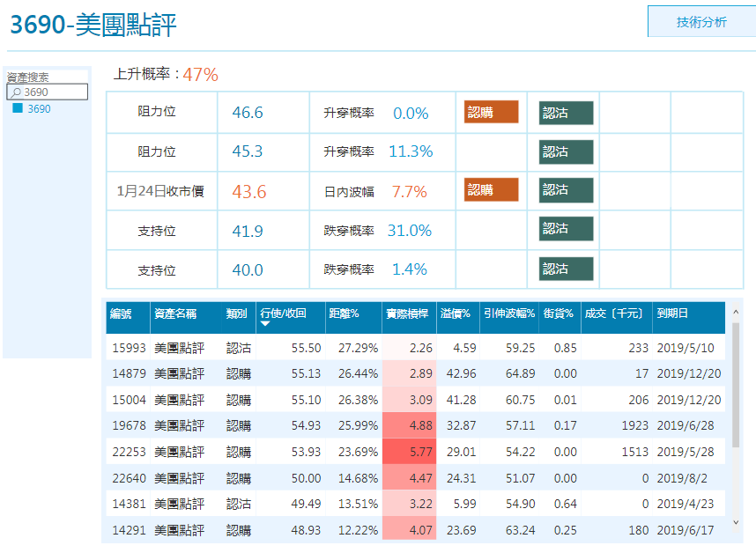756x553 pixels.
Task: Click the table vertical scrollbar thumb
Action: point(736,385)
